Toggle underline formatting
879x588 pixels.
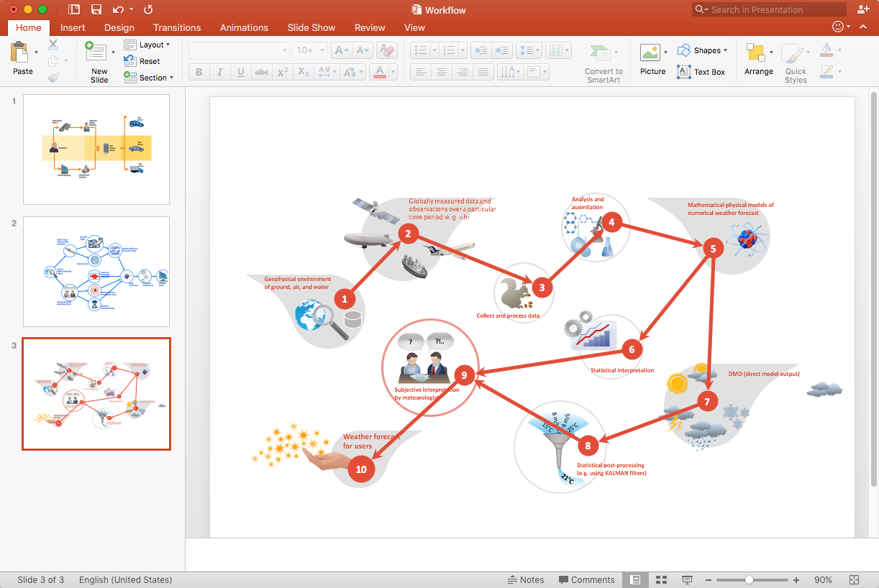(x=240, y=72)
